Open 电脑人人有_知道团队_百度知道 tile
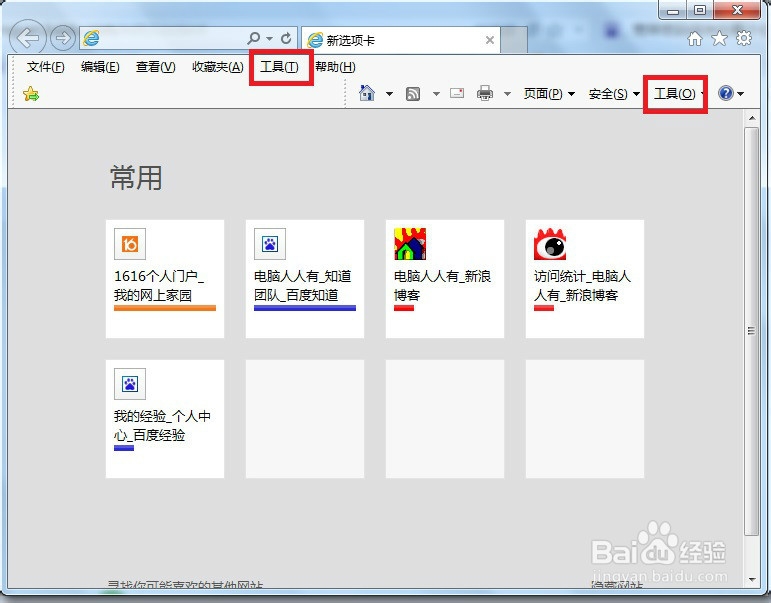This screenshot has width=771, height=603. pos(305,279)
